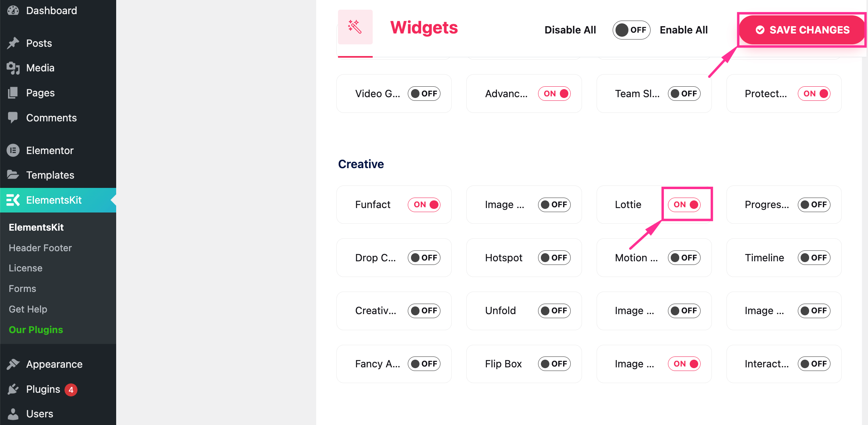The image size is (868, 425).
Task: Open Media via its library icon
Action: 13,68
